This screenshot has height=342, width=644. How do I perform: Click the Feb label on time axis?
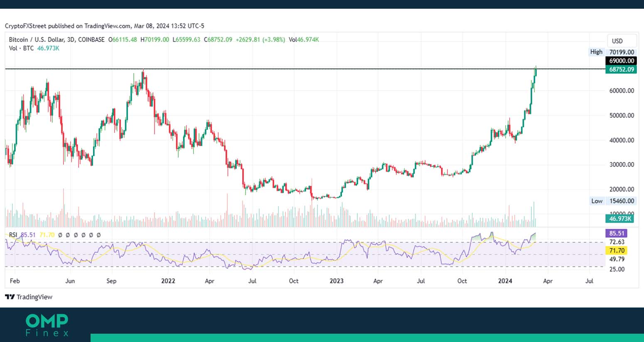click(15, 281)
